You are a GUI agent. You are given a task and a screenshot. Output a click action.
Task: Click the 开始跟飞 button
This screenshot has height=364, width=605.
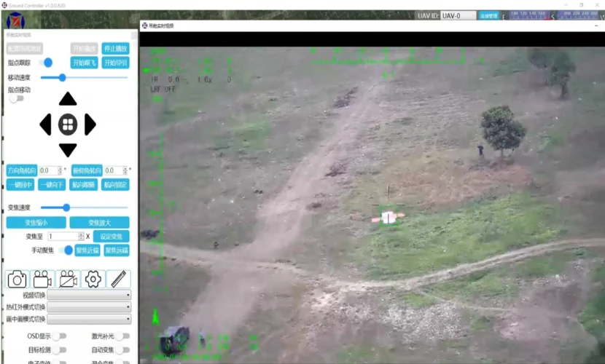pos(84,63)
